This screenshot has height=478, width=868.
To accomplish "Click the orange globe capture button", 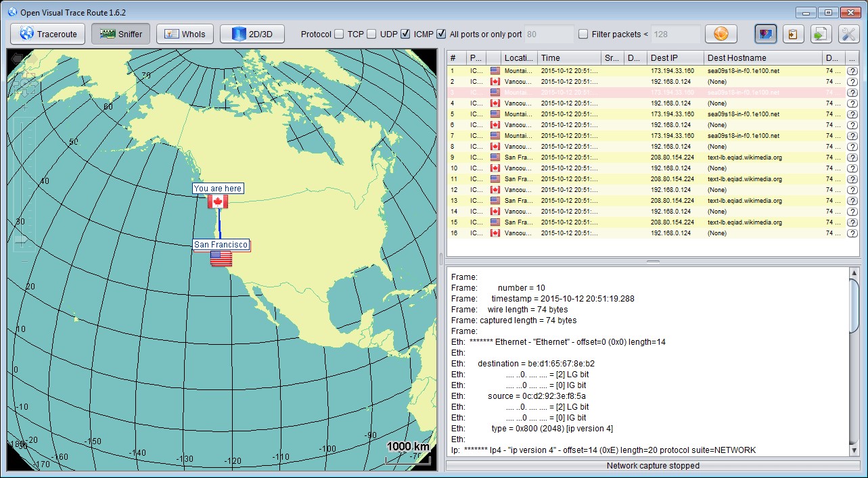I will [721, 34].
